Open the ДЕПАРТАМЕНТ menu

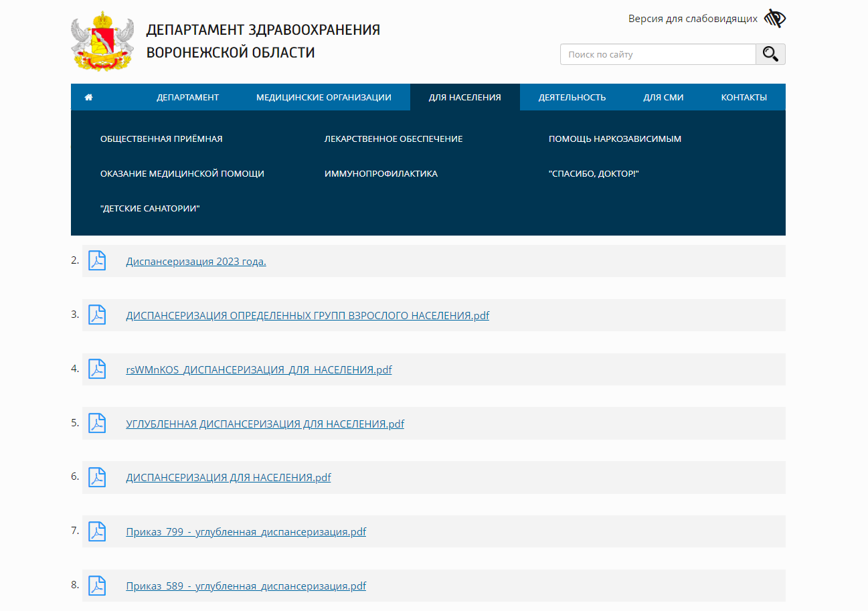(x=187, y=97)
